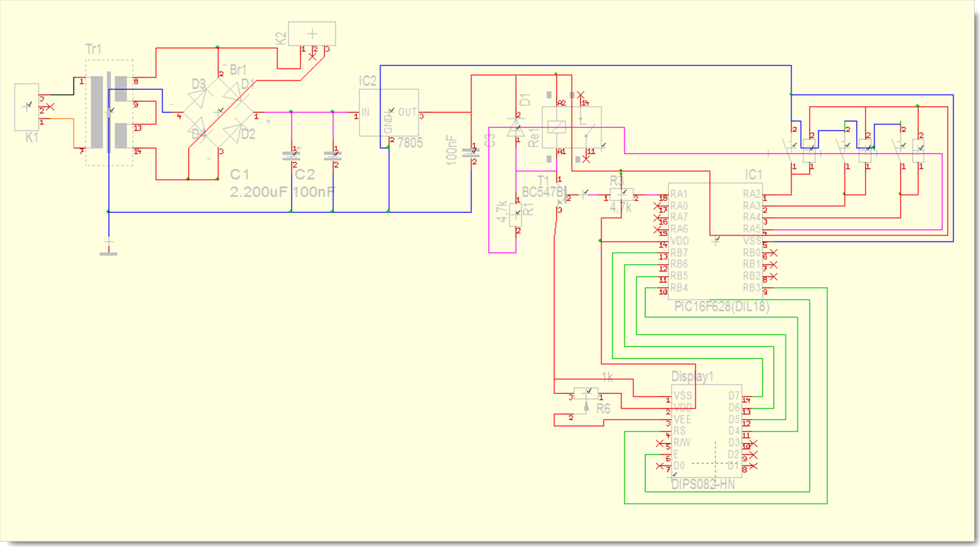The width and height of the screenshot is (980, 547).
Task: Select the K1 connector block
Action: pyautogui.click(x=27, y=107)
